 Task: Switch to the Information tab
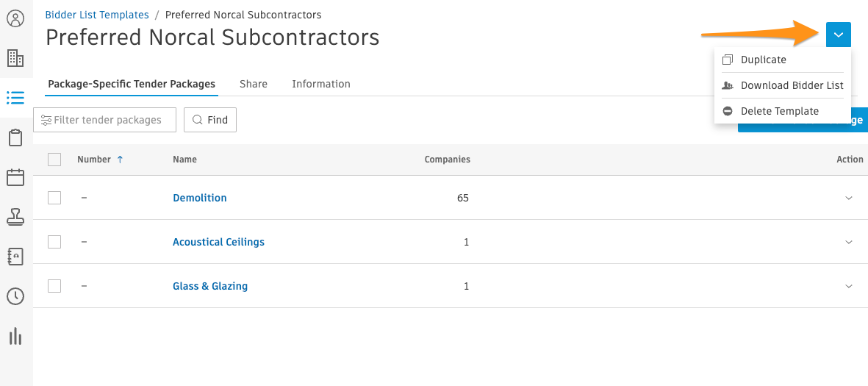coord(321,84)
